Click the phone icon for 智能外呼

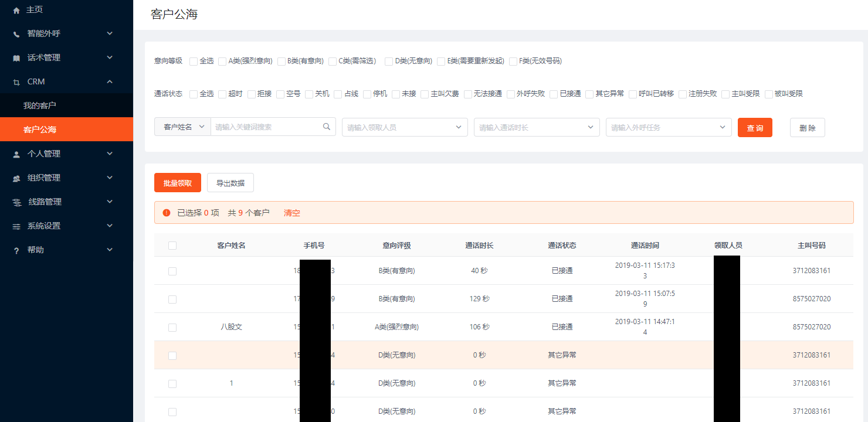[16, 33]
